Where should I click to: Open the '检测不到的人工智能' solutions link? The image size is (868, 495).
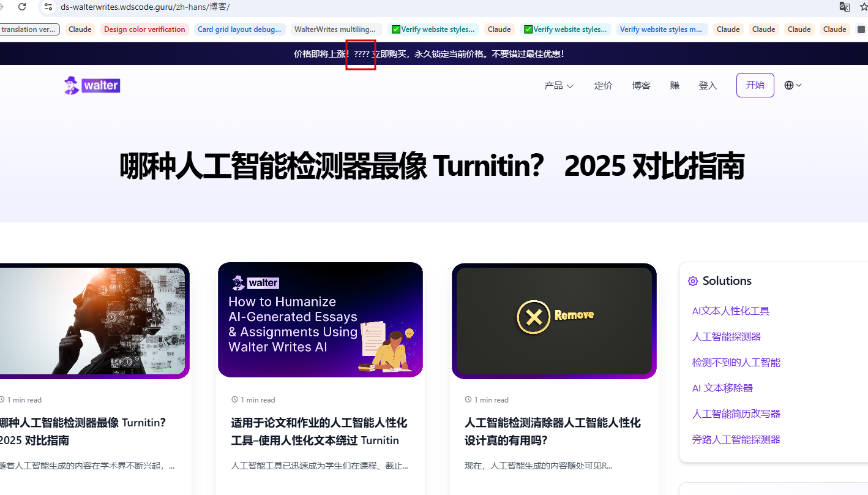pyautogui.click(x=736, y=362)
